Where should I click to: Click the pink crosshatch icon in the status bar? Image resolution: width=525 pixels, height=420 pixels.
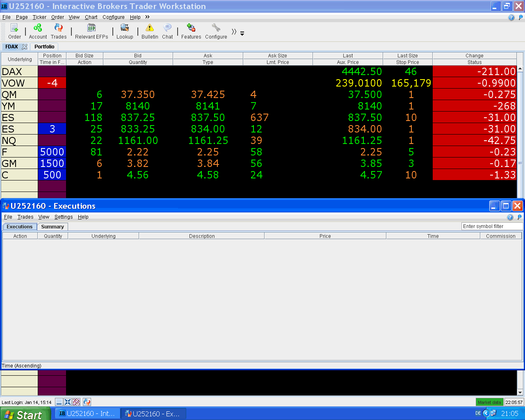(76, 402)
